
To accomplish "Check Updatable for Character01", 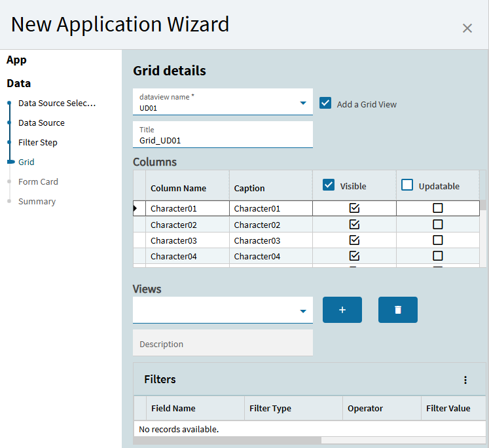I will [438, 208].
